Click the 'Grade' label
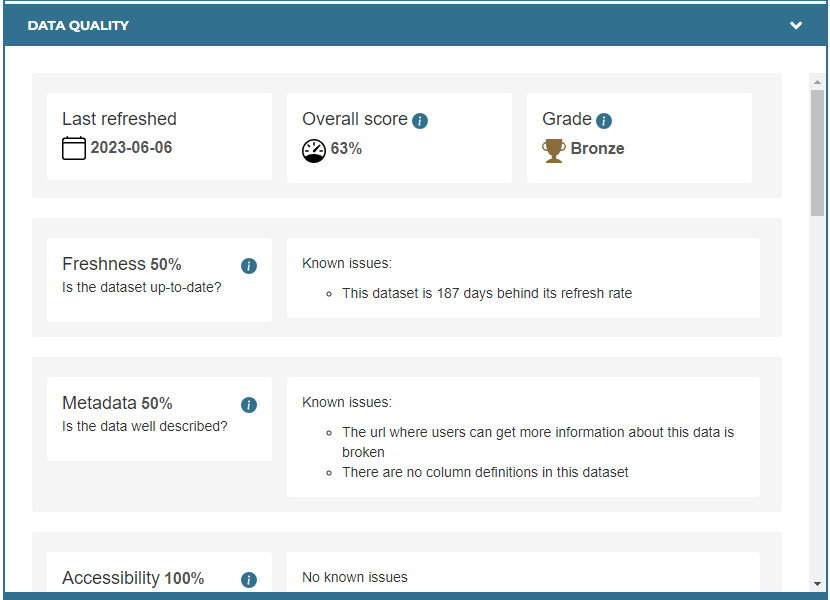The height and width of the screenshot is (600, 830). (566, 119)
